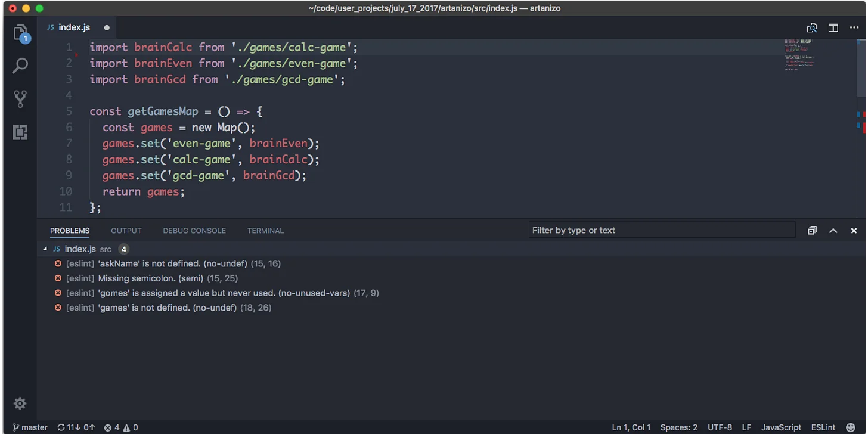
Task: Click the Open Changes icon near the tab bar
Action: [x=811, y=27]
